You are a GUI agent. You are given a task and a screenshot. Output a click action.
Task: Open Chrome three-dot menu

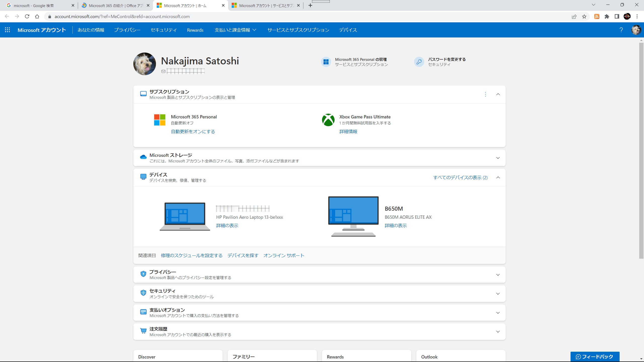click(637, 16)
